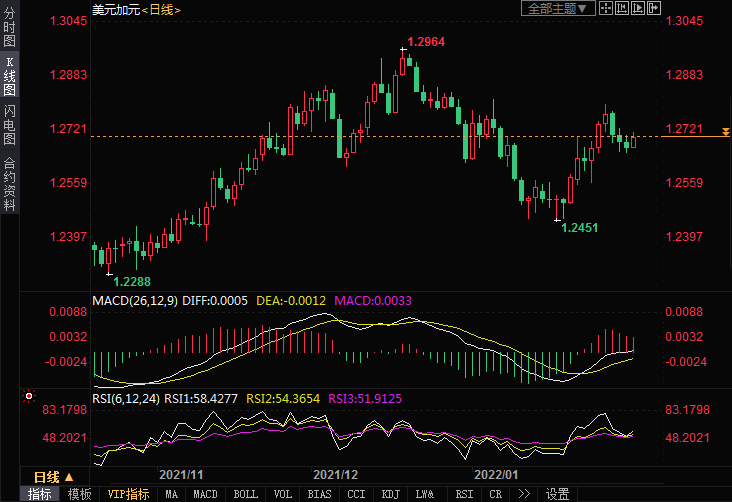The image size is (732, 502).
Task: Open the 全部主题 dropdown
Action: (x=558, y=8)
